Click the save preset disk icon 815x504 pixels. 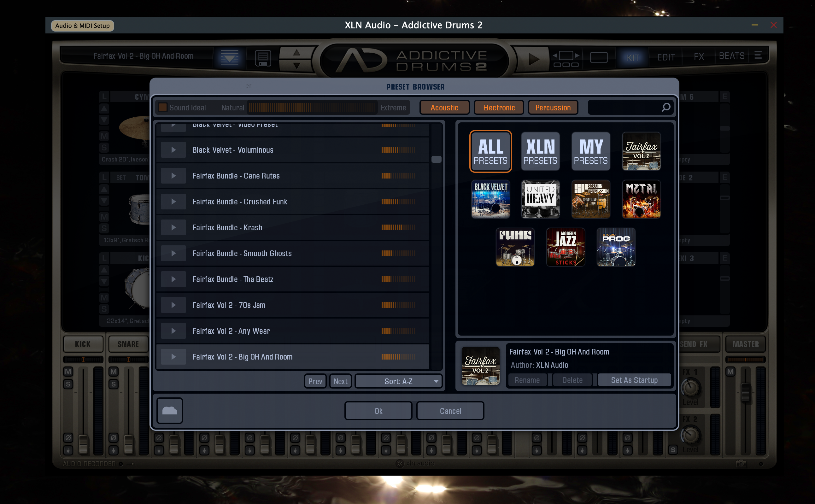pos(263,58)
